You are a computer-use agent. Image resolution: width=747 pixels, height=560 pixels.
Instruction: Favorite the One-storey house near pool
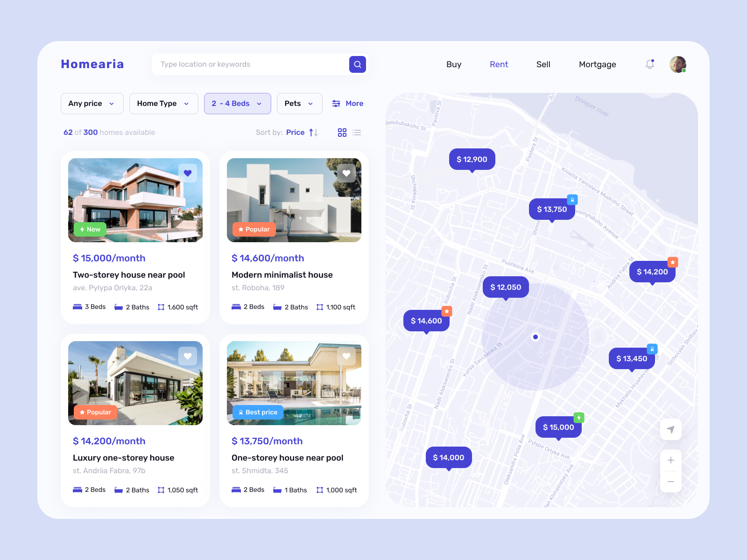[x=346, y=356]
